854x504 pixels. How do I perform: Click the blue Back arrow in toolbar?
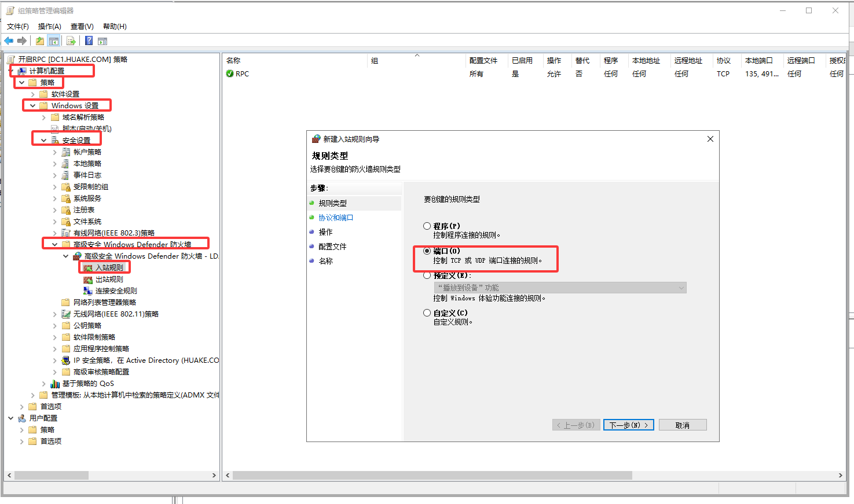pyautogui.click(x=9, y=41)
